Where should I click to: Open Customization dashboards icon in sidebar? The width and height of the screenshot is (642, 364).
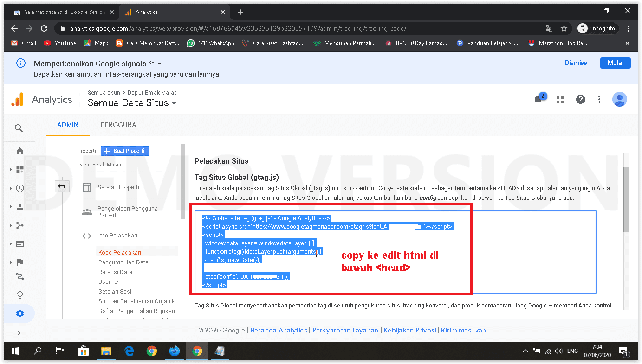pyautogui.click(x=19, y=170)
